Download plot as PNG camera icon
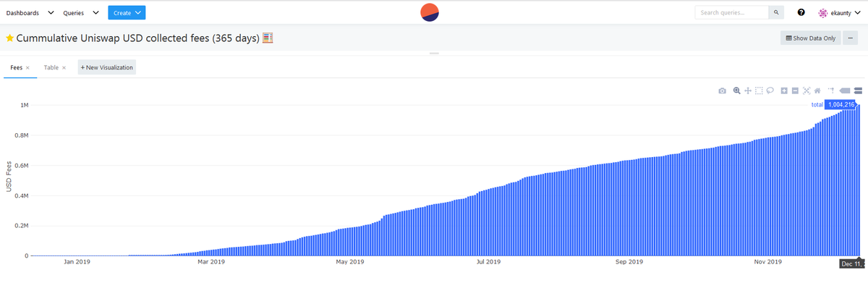The height and width of the screenshot is (283, 868). click(722, 90)
